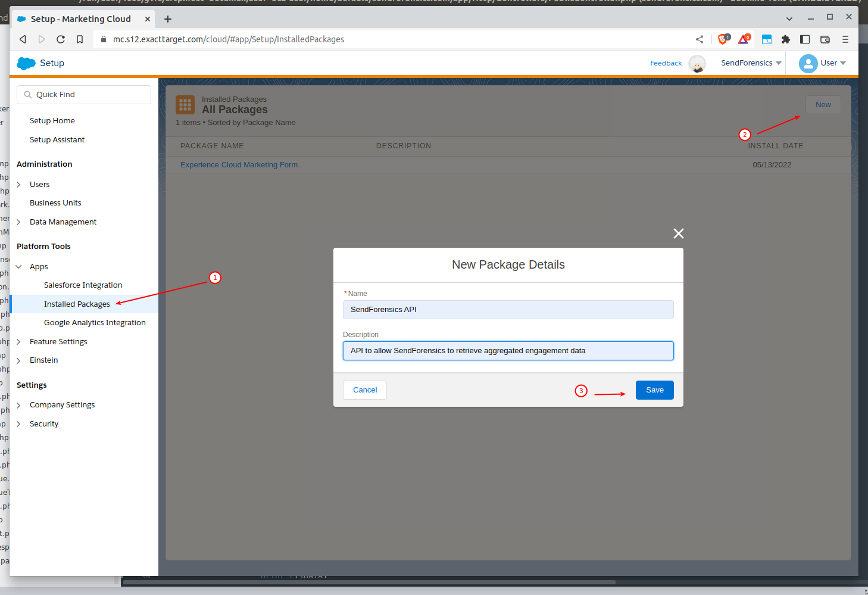This screenshot has width=868, height=595.
Task: Open Google Analytics Integration item
Action: (95, 323)
